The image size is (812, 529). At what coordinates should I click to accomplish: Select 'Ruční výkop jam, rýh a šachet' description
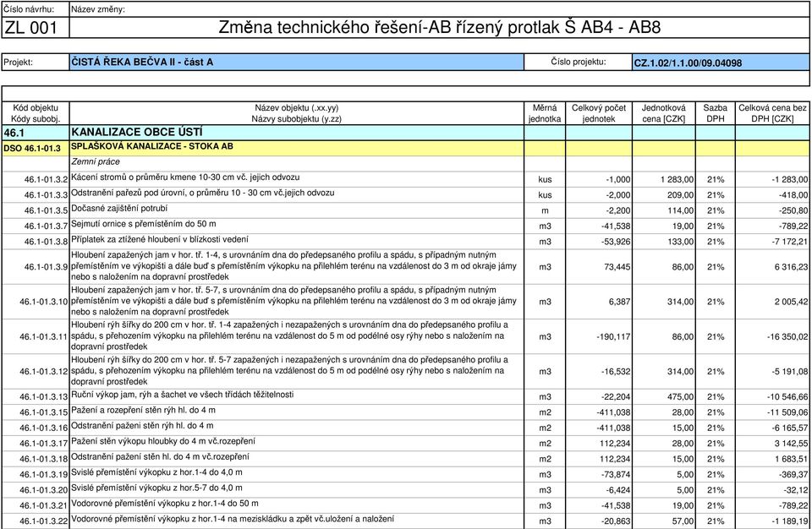(x=183, y=395)
